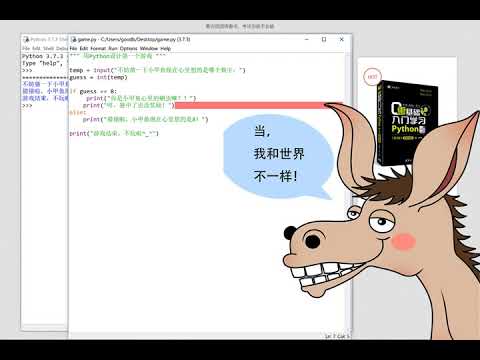Open the Format menu in game.py editor

point(98,48)
